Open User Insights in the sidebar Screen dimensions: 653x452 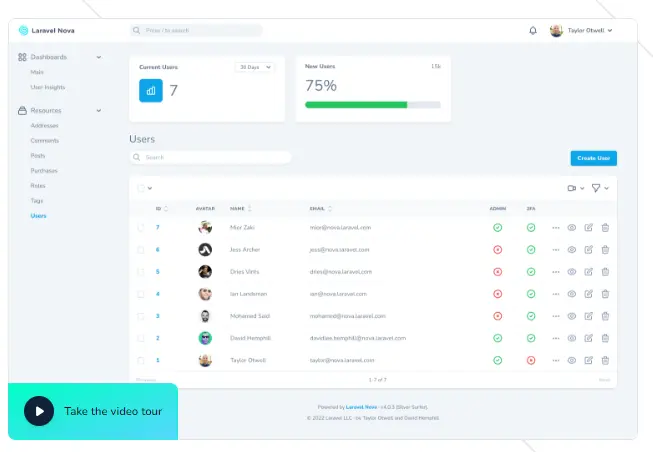coord(48,87)
